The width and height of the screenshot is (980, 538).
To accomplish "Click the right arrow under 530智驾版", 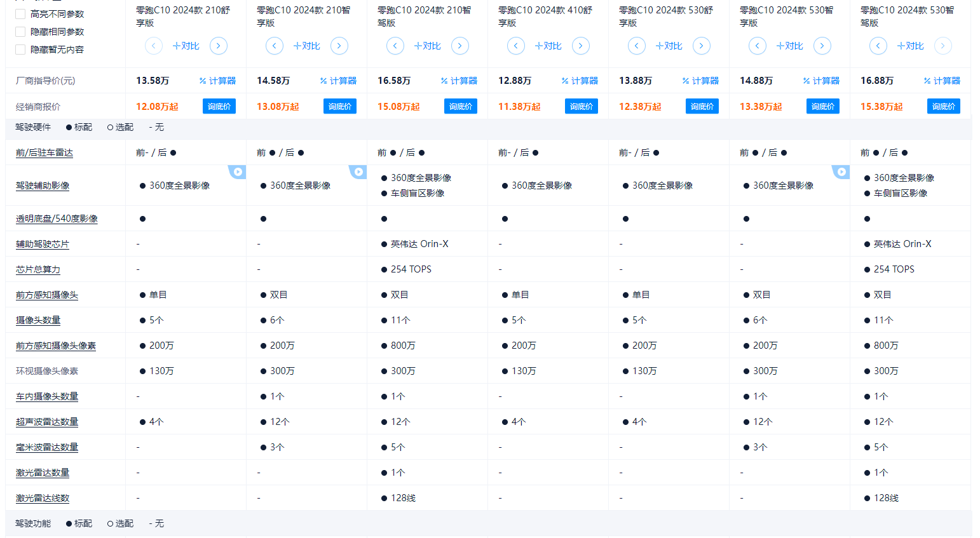I will click(x=943, y=46).
